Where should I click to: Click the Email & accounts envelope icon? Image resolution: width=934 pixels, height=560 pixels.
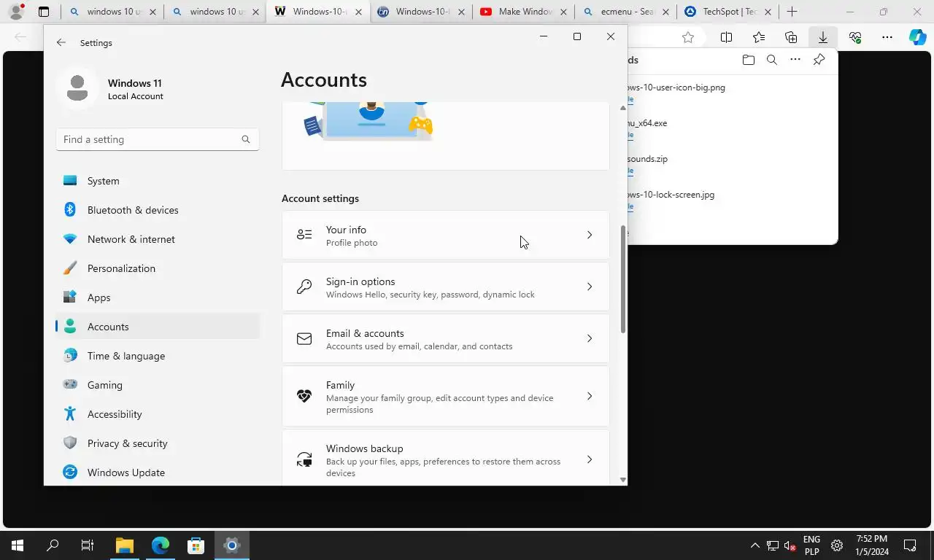coord(304,338)
